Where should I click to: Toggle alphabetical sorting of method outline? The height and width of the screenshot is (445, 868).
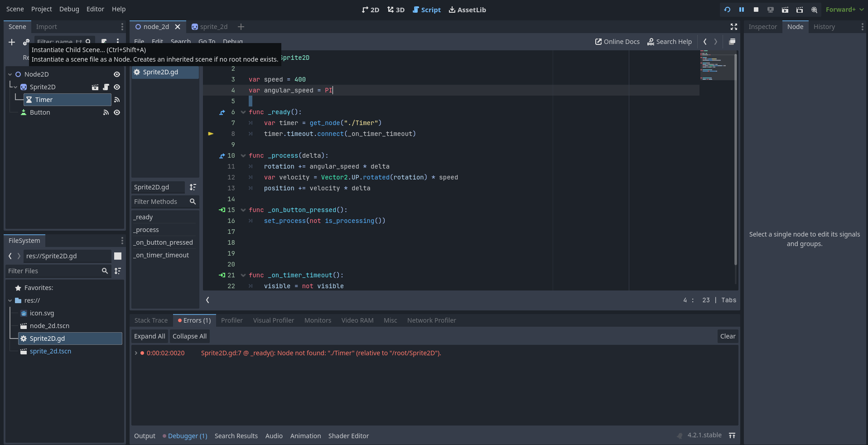click(193, 187)
